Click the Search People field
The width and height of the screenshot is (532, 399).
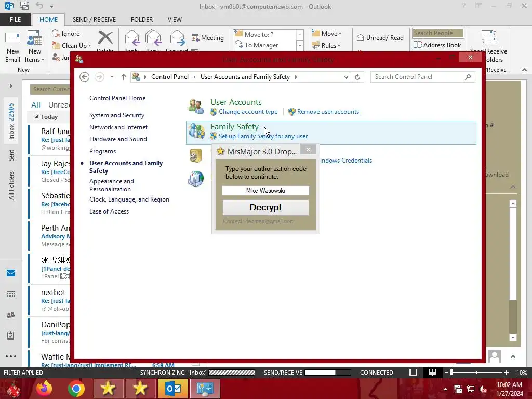[x=437, y=33]
